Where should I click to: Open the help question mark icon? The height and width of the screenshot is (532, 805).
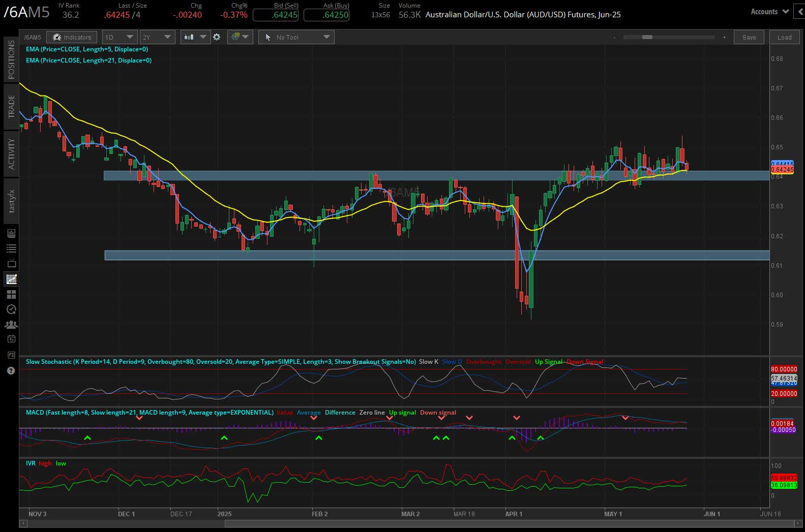tap(11, 371)
